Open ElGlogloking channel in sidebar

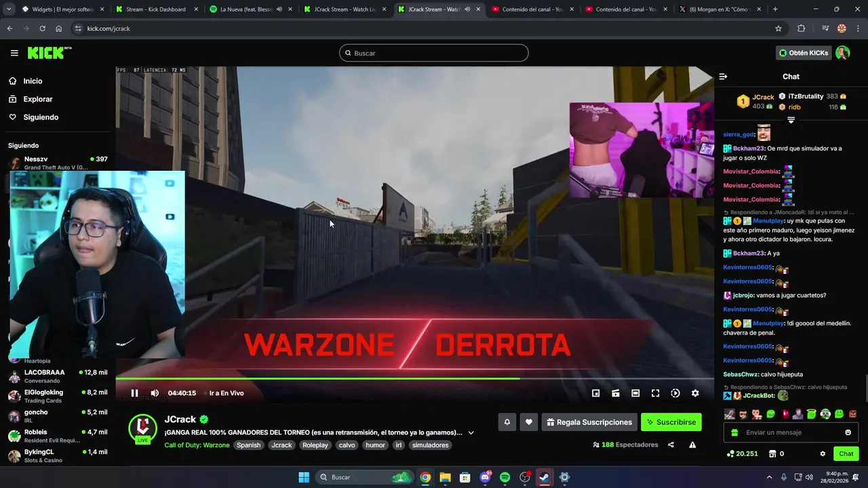(x=58, y=396)
